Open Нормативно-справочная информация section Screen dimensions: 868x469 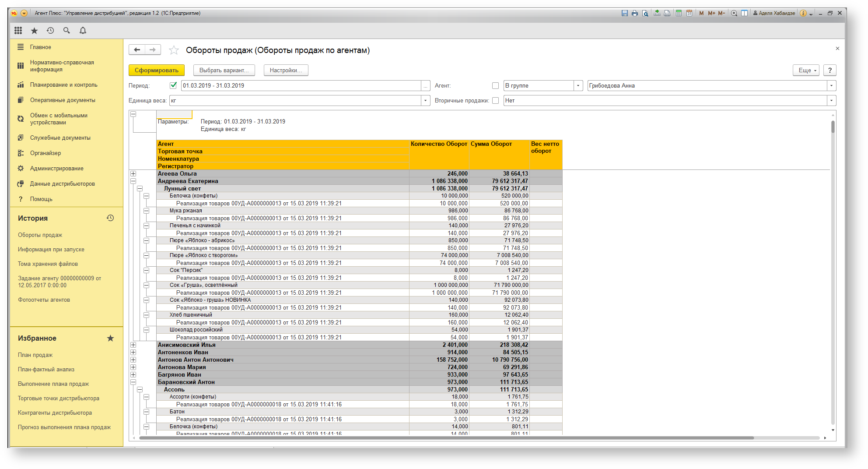click(62, 66)
